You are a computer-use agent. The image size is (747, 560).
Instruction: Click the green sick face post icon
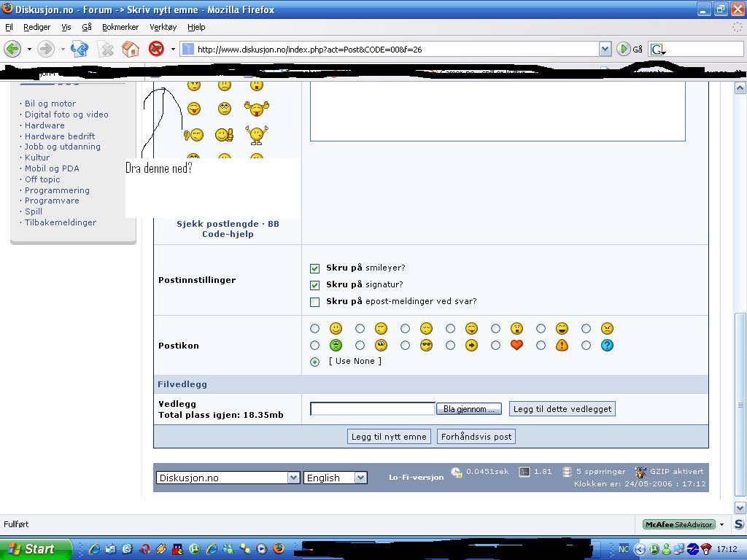pos(336,345)
